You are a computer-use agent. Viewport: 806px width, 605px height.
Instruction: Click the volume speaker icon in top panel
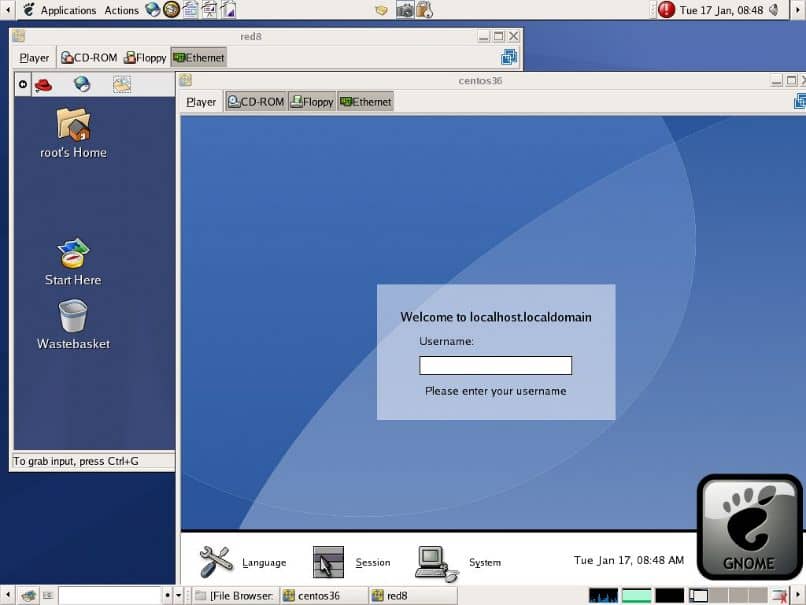point(774,10)
